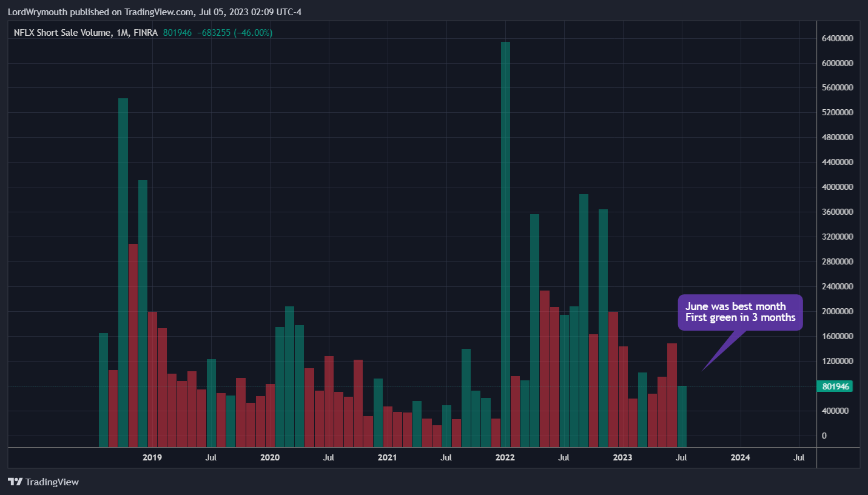Click the 2021 label on the time axis
The height and width of the screenshot is (495, 868).
(387, 457)
